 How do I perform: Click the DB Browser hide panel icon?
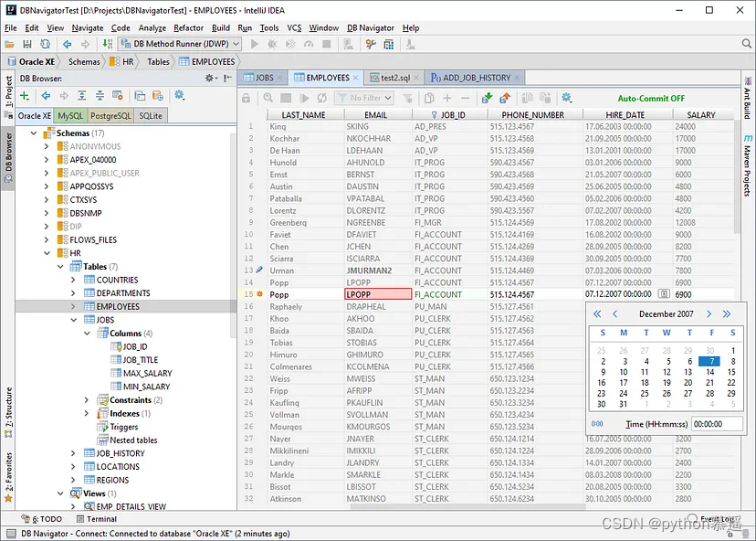(227, 79)
